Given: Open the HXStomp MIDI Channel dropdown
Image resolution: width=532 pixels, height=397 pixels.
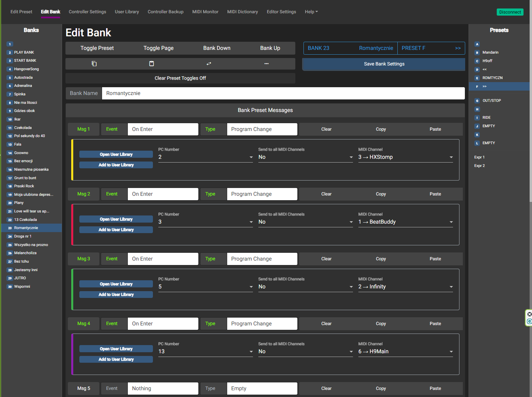Looking at the screenshot, I should (x=406, y=157).
